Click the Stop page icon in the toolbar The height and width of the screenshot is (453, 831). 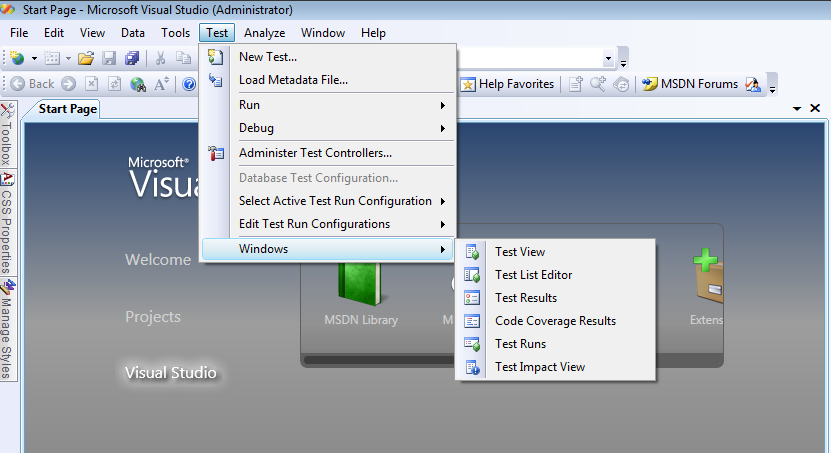92,84
